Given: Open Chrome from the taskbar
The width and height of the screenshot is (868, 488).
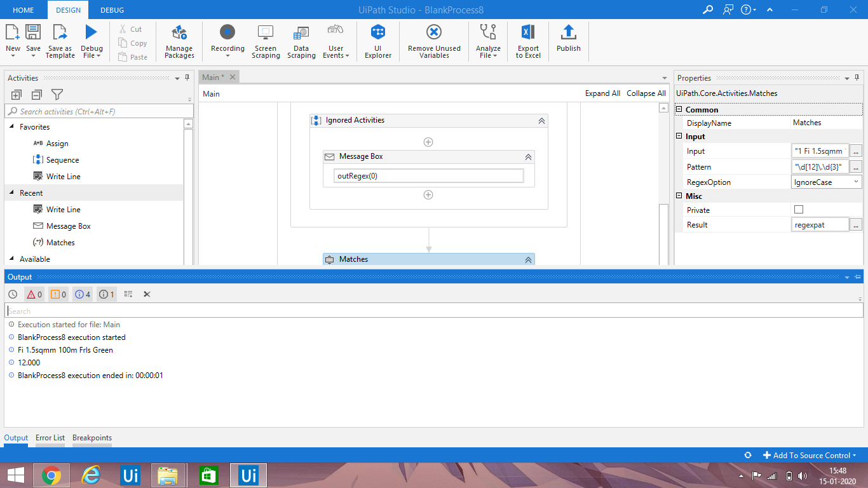Looking at the screenshot, I should point(51,475).
